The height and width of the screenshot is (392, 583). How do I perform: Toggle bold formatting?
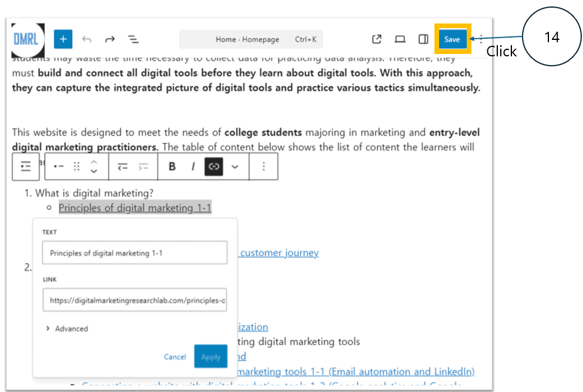click(172, 167)
